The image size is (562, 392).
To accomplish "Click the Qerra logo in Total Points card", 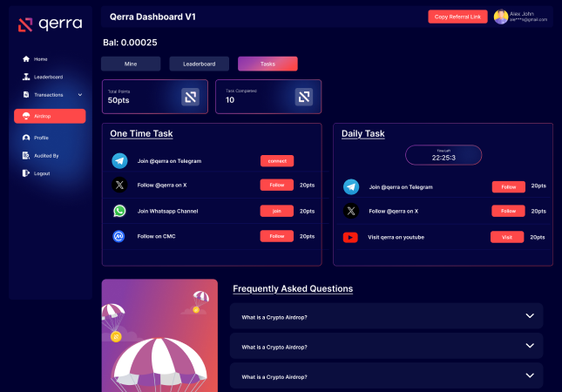I will [190, 97].
